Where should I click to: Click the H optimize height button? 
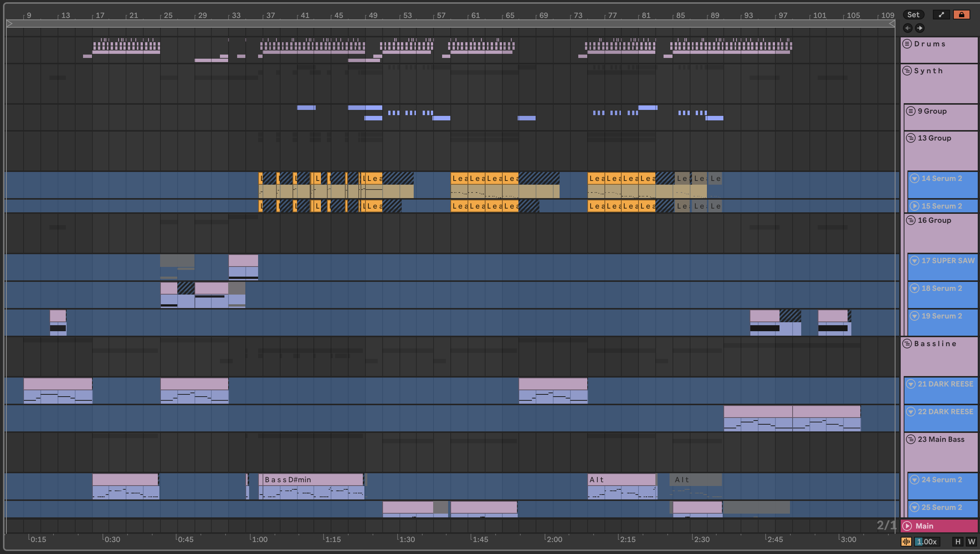tap(958, 541)
